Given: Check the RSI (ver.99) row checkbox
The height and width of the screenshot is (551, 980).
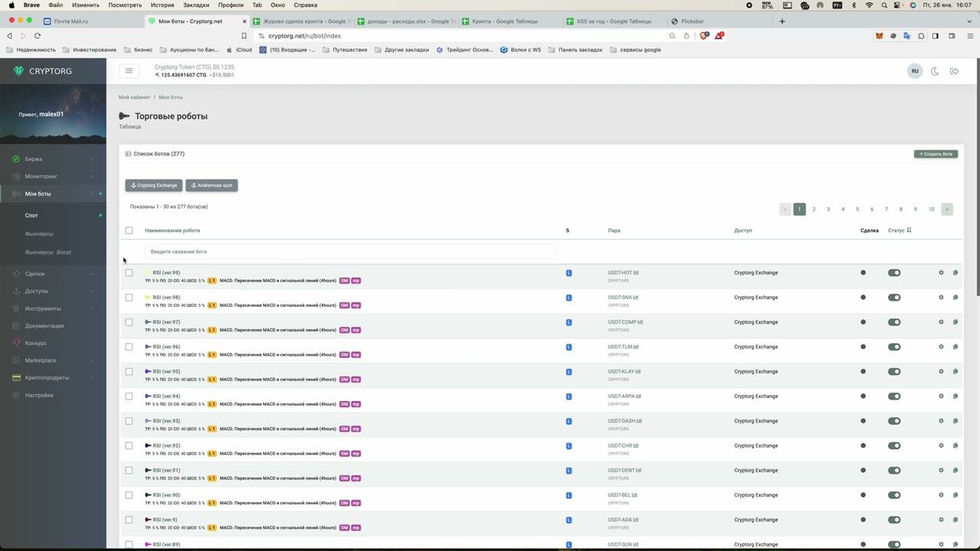Looking at the screenshot, I should click(129, 272).
